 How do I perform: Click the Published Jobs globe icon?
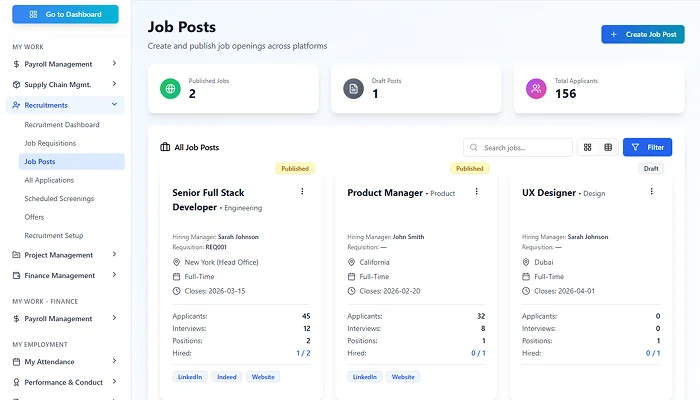170,89
